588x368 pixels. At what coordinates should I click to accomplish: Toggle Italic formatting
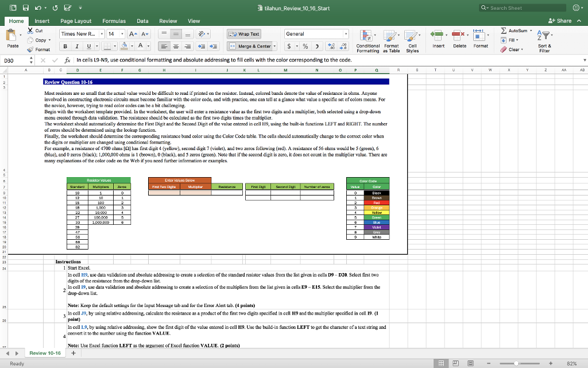point(77,46)
